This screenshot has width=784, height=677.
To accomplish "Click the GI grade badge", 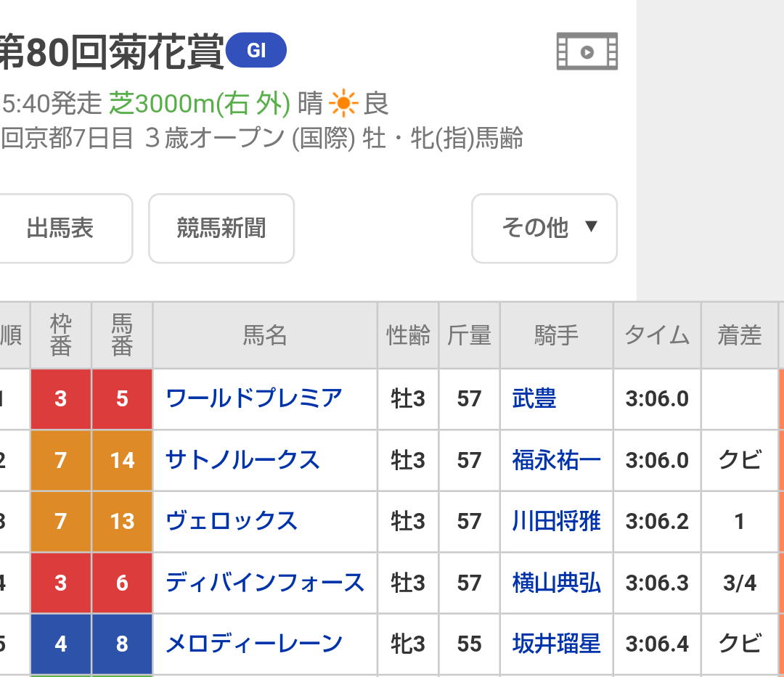I will click(256, 50).
